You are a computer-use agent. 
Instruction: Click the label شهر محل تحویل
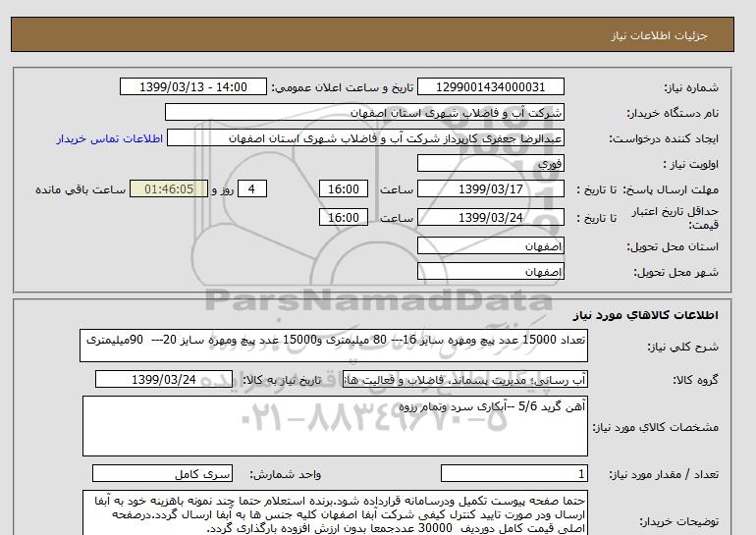click(675, 272)
